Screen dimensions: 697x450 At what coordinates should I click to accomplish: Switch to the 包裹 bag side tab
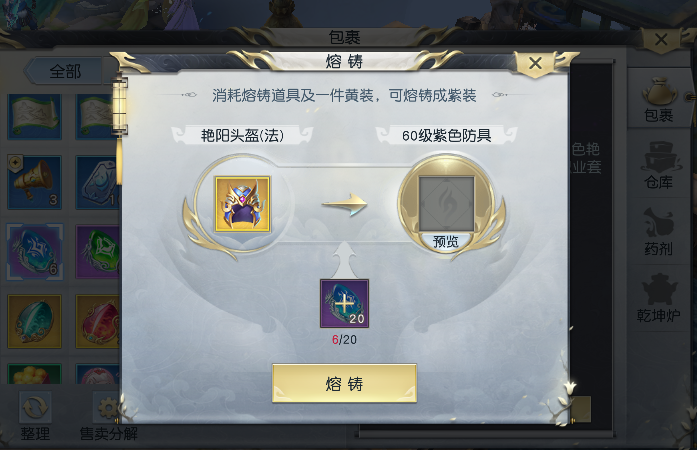coord(659,100)
